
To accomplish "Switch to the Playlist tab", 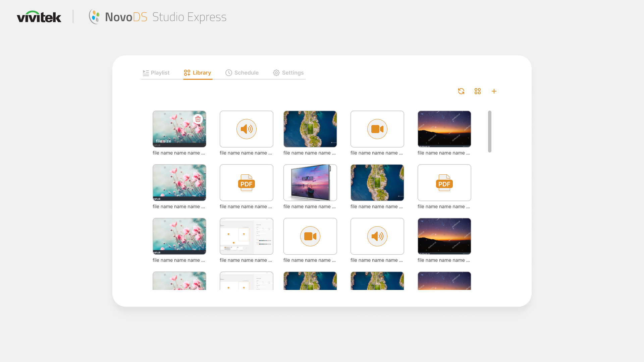I will (156, 73).
